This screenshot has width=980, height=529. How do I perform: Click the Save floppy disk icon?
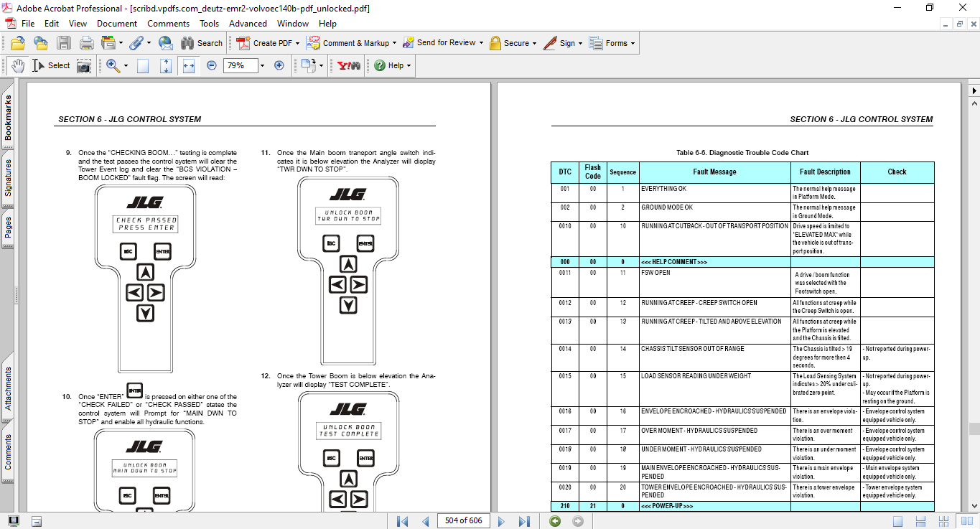[x=64, y=43]
